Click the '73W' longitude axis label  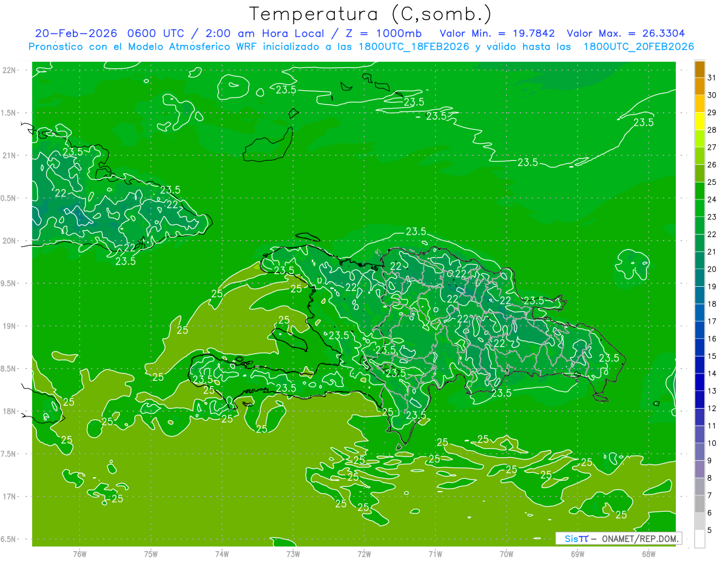[293, 554]
